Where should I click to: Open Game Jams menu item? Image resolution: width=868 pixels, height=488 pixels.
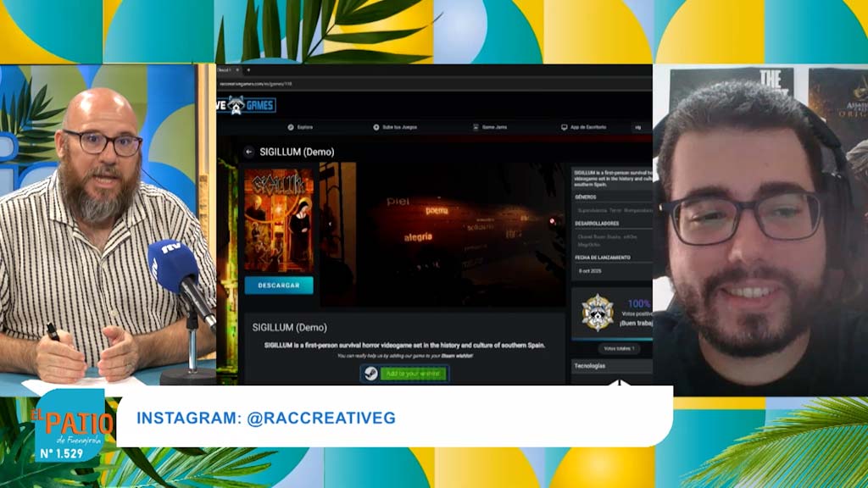(x=489, y=127)
